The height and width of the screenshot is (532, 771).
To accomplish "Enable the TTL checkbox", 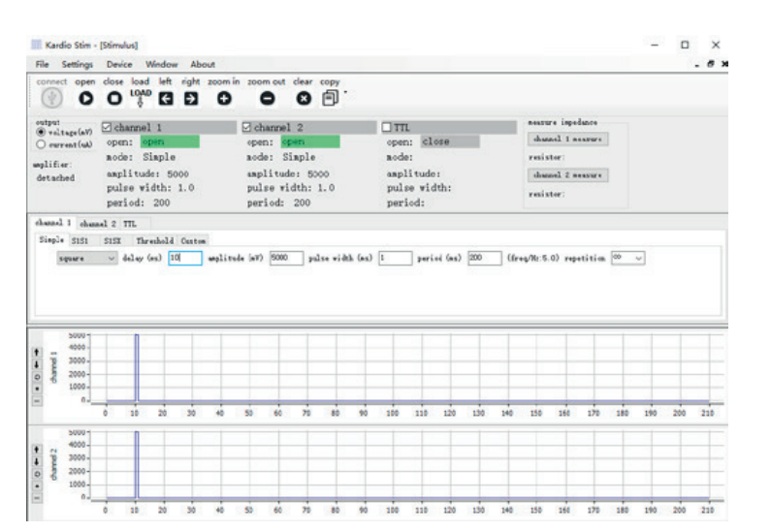I will (x=388, y=127).
